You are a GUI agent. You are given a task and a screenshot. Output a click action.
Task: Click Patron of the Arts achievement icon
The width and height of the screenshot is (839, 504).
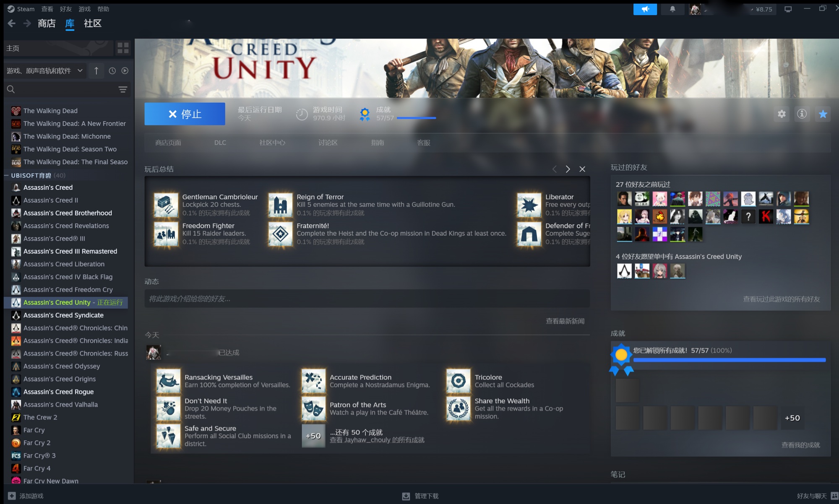[313, 408]
